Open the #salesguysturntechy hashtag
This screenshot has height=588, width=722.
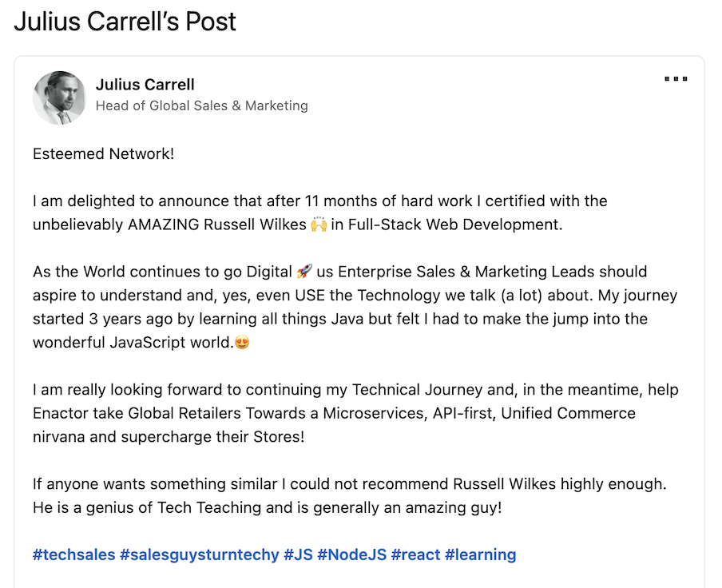[x=200, y=554]
